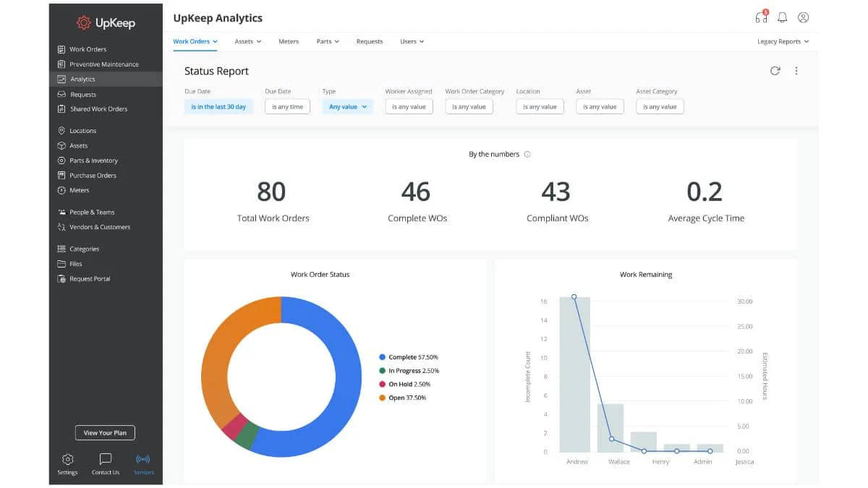Open Worker Assigned filter value
868x488 pixels.
tap(409, 106)
